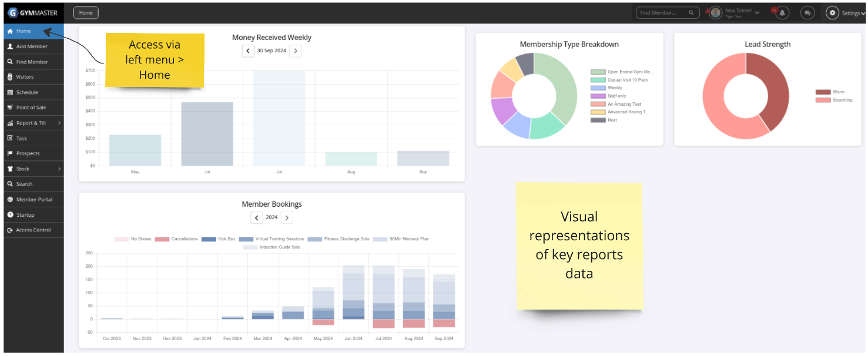
Task: Click the Member Portal globe icon
Action: pos(10,200)
